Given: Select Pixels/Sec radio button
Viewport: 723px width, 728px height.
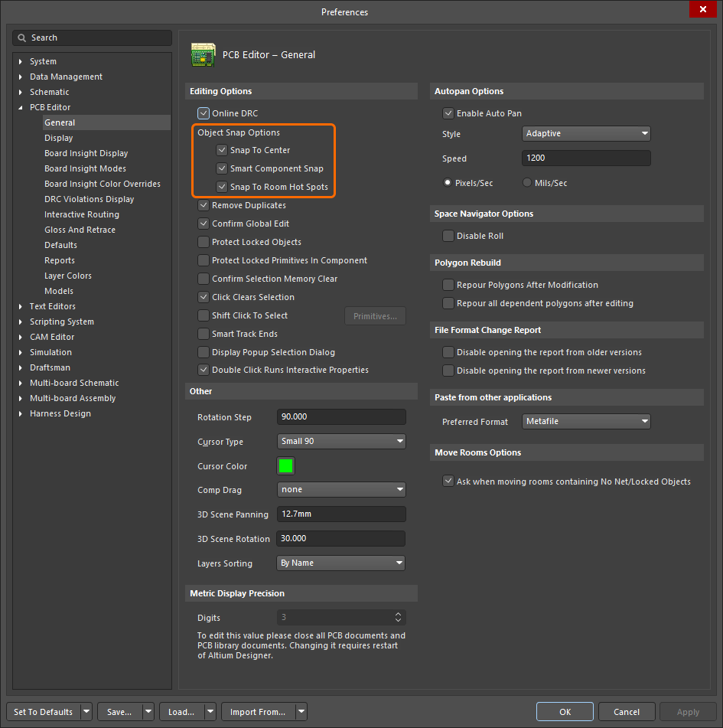Looking at the screenshot, I should click(x=448, y=182).
